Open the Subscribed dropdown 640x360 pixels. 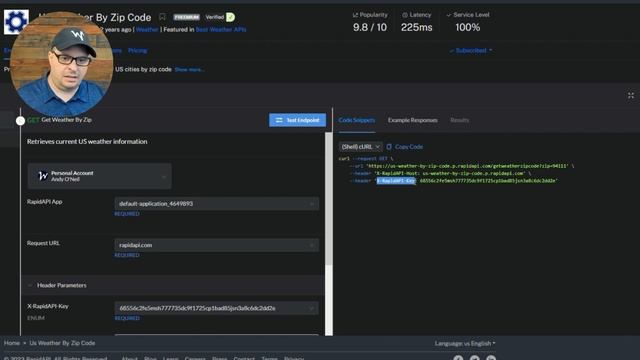[471, 51]
